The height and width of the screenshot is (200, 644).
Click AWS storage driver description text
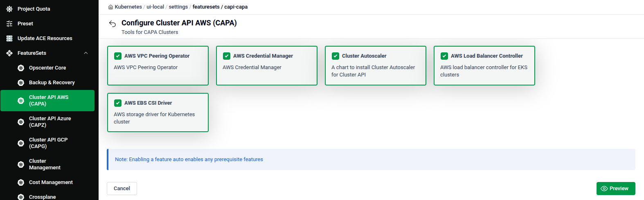(154, 118)
